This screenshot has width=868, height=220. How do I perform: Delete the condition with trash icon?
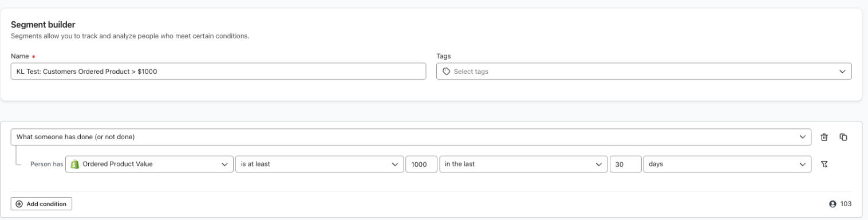(x=824, y=137)
